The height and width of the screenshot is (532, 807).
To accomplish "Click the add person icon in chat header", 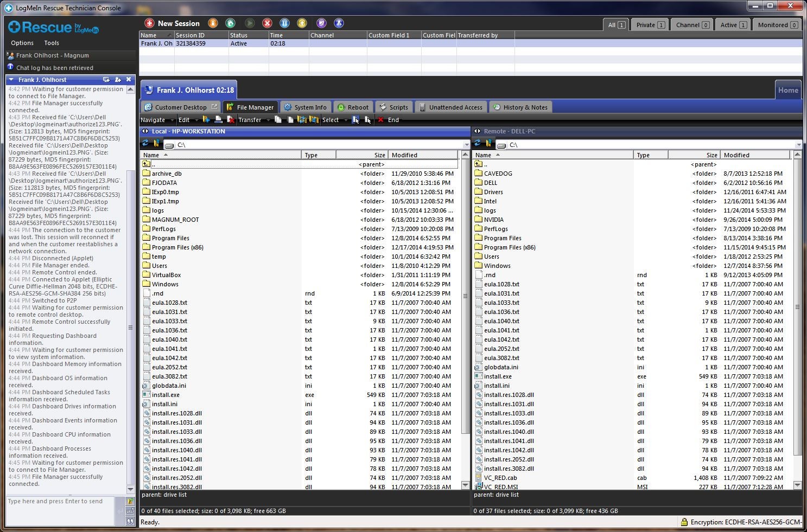I will pyautogui.click(x=118, y=80).
